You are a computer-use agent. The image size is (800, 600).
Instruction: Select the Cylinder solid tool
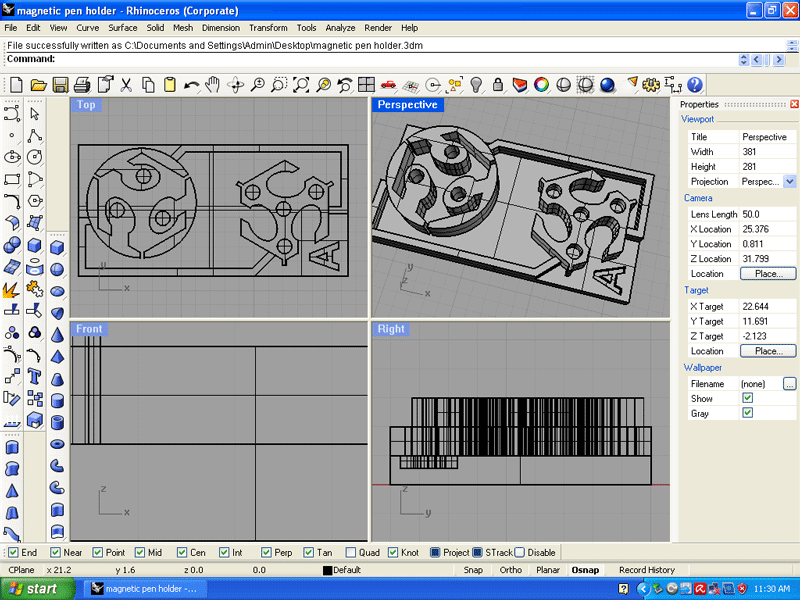[57, 401]
